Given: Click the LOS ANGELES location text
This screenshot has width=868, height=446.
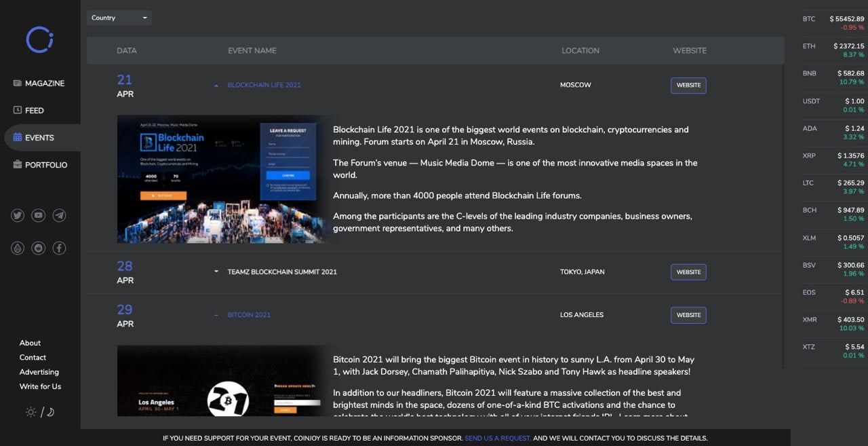Looking at the screenshot, I should pyautogui.click(x=581, y=315).
